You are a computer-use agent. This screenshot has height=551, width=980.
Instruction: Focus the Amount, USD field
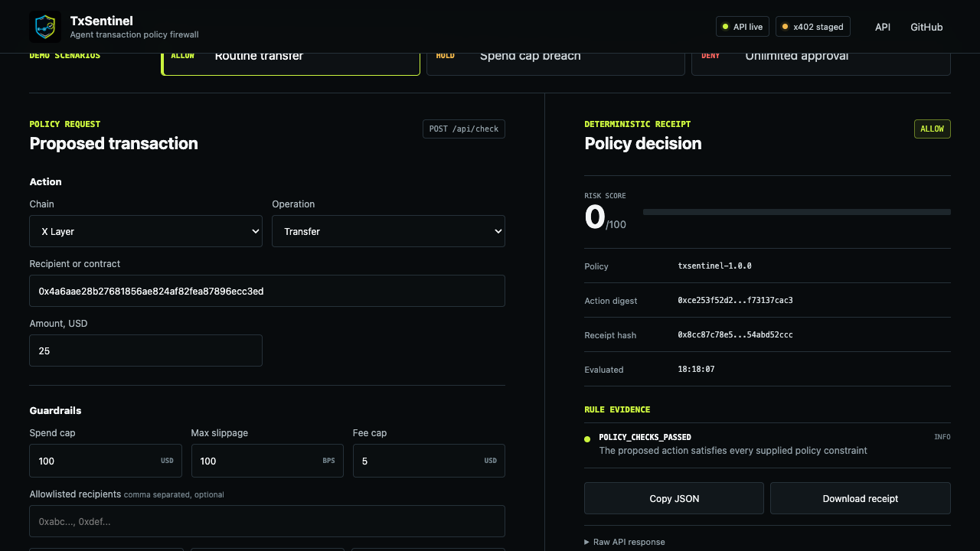pos(145,350)
